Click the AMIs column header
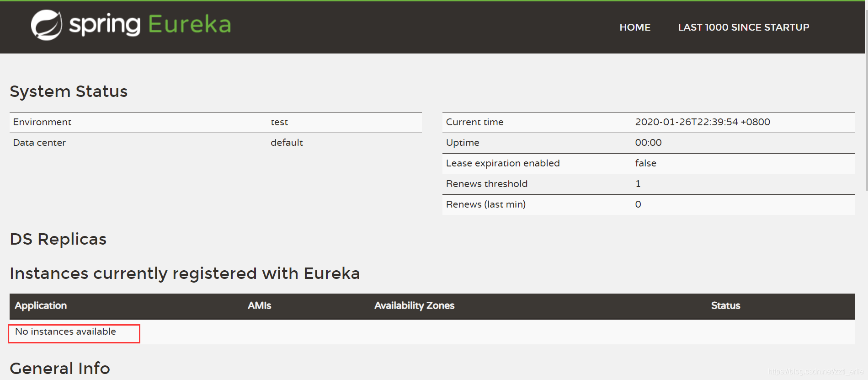The height and width of the screenshot is (380, 868). (259, 305)
